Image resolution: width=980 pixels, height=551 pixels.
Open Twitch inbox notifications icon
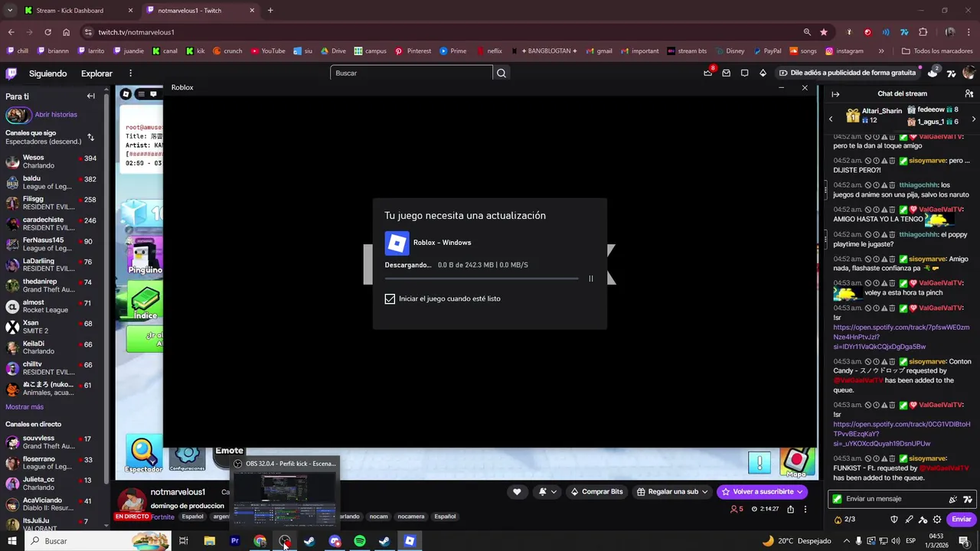[726, 73]
